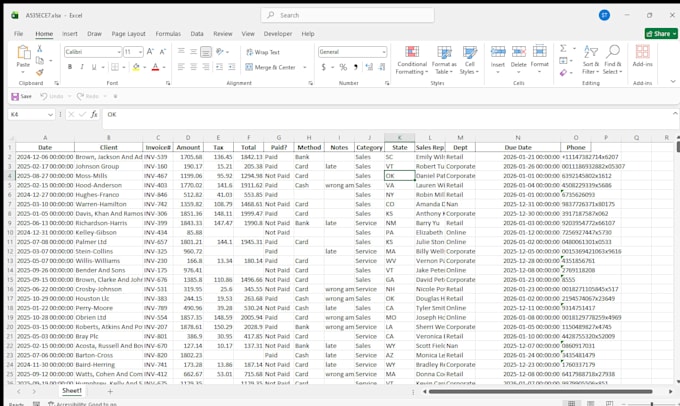Apply Percent Style format
This screenshot has height=406, width=680.
coord(343,67)
